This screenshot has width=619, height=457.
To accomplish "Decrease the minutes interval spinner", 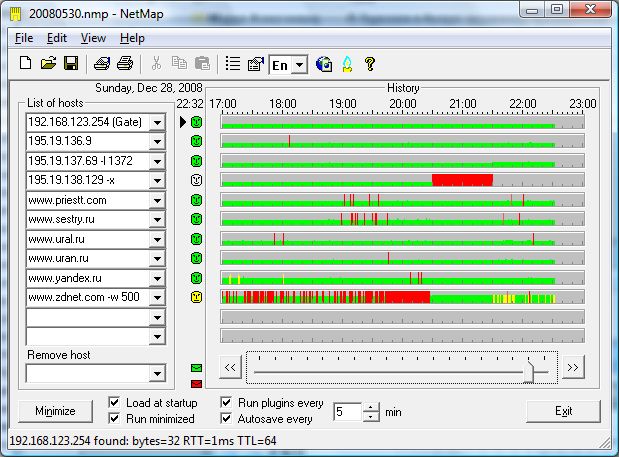I will 371,417.
